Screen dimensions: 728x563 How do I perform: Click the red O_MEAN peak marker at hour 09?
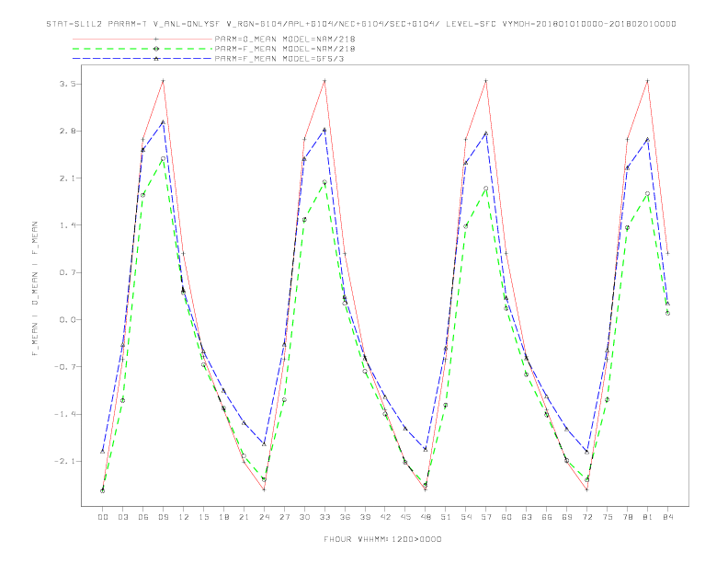point(163,81)
